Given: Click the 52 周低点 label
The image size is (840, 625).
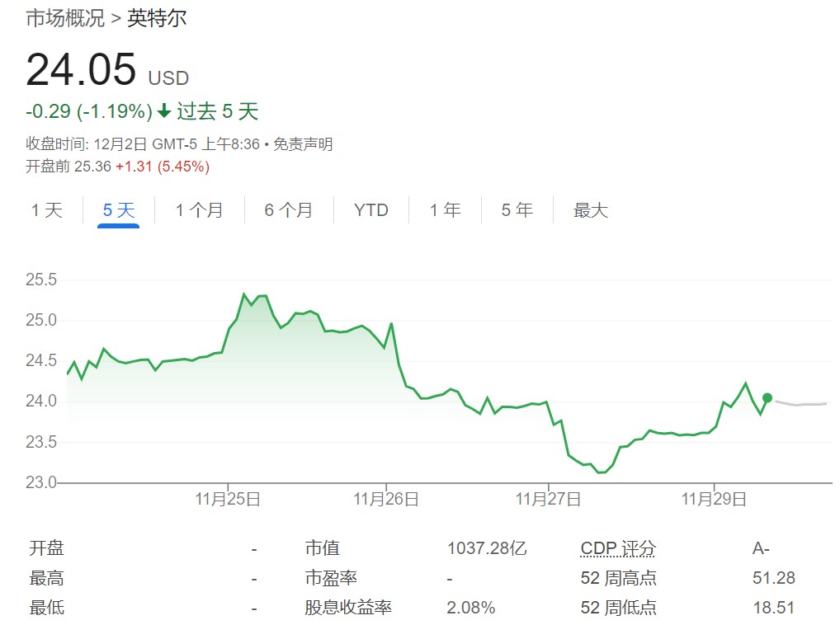Looking at the screenshot, I should (x=618, y=608).
